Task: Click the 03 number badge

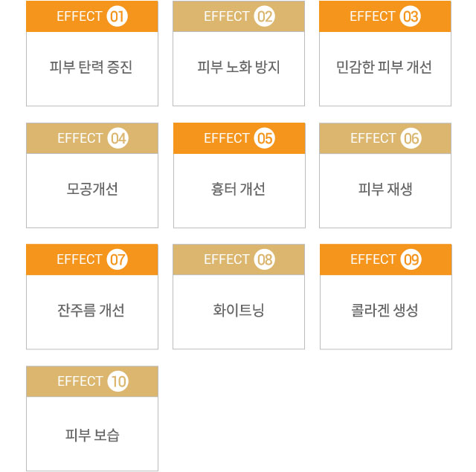Action: [x=410, y=16]
